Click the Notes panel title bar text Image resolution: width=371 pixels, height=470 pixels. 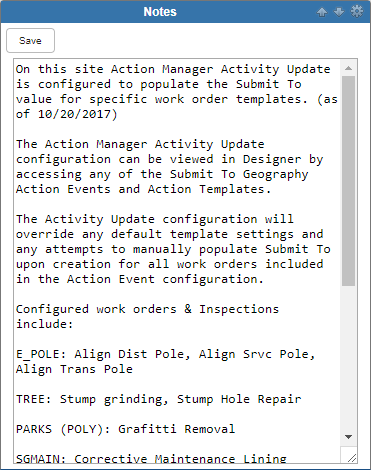160,12
